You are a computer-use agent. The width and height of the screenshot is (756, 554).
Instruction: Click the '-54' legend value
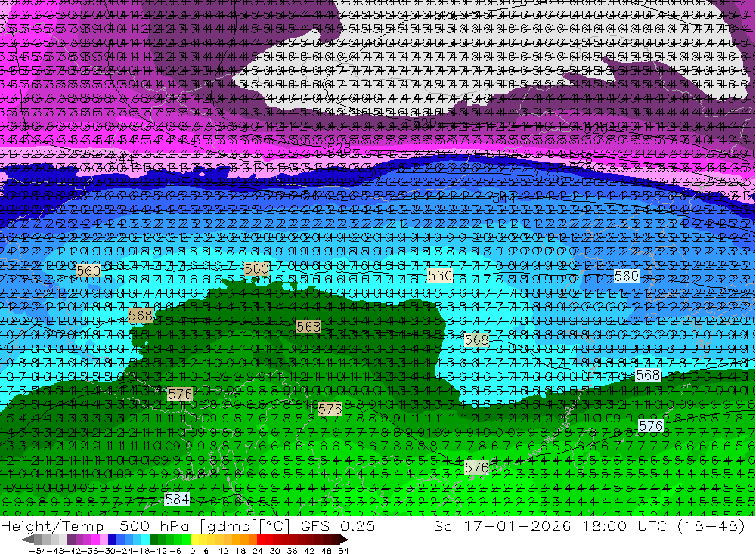[x=38, y=551]
